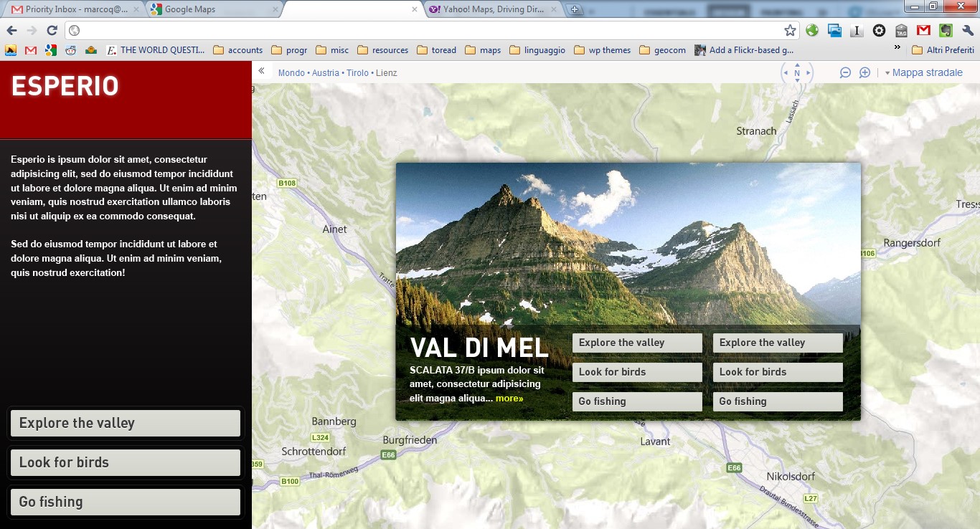
Task: Pan the map south with the compass down arrow
Action: [797, 80]
